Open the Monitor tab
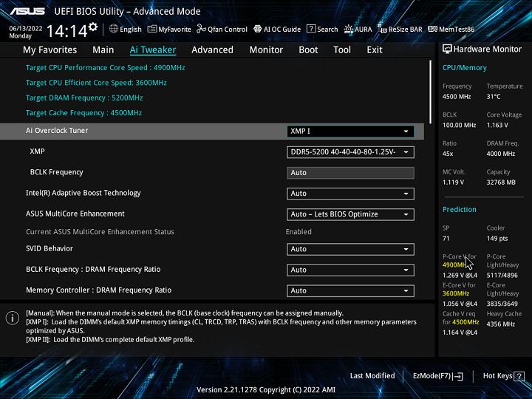Screen dimensions: 532x399 pos(266,50)
